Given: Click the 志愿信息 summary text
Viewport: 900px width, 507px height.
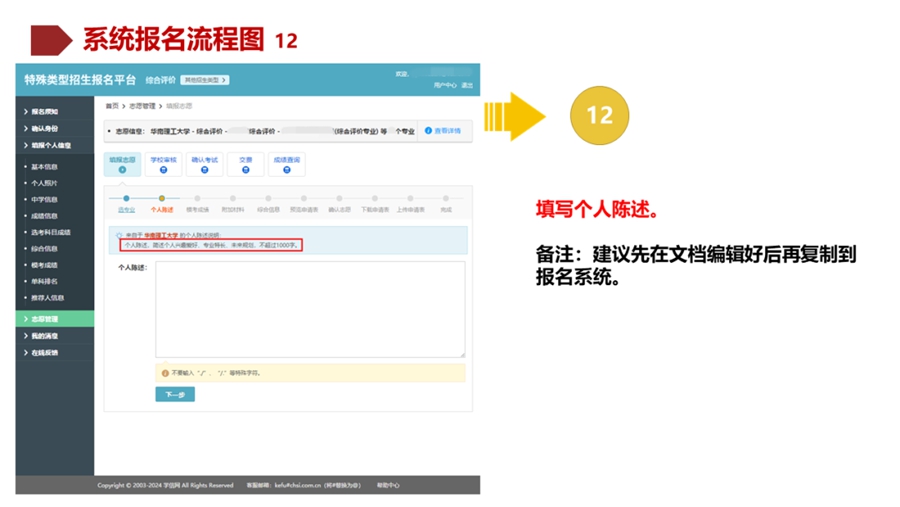Looking at the screenshot, I should tap(264, 131).
